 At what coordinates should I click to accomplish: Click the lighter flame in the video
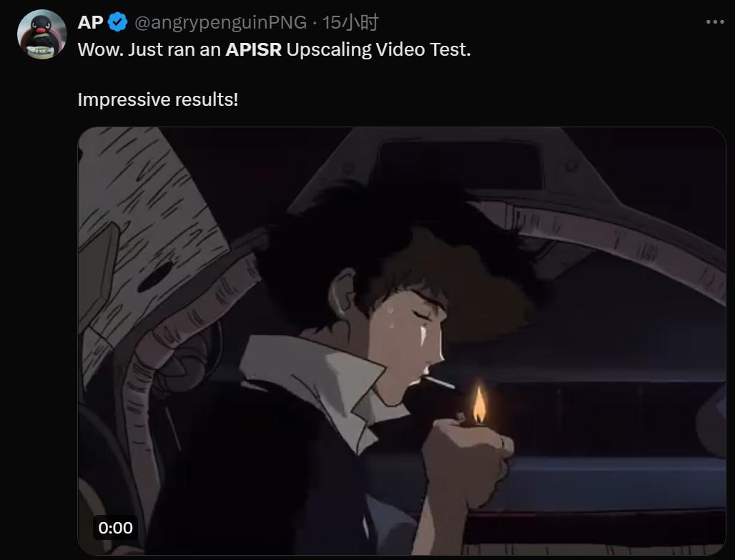[x=479, y=404]
